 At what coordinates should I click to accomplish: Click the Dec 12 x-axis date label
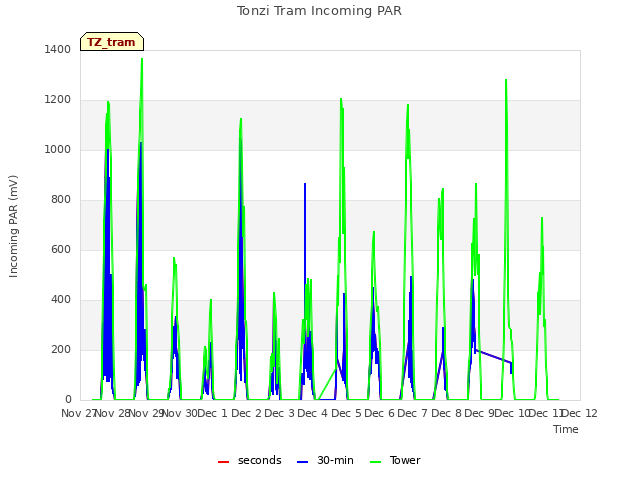(x=580, y=413)
